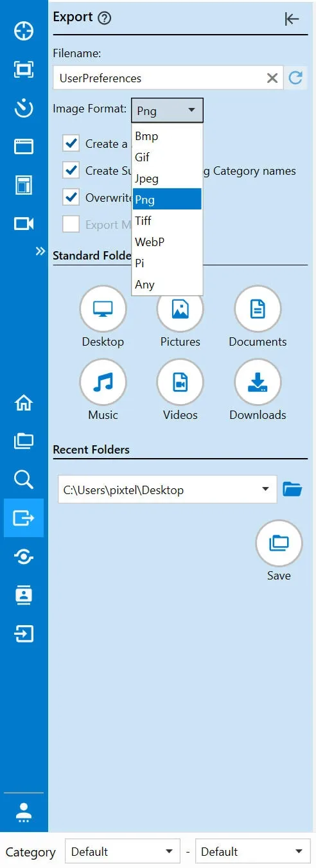Select the crosshair capture icon in sidebar
Image resolution: width=316 pixels, height=868 pixels.
pos(24,31)
